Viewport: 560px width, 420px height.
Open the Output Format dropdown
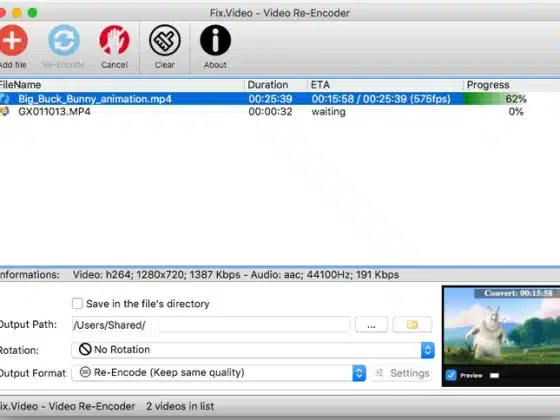point(219,373)
